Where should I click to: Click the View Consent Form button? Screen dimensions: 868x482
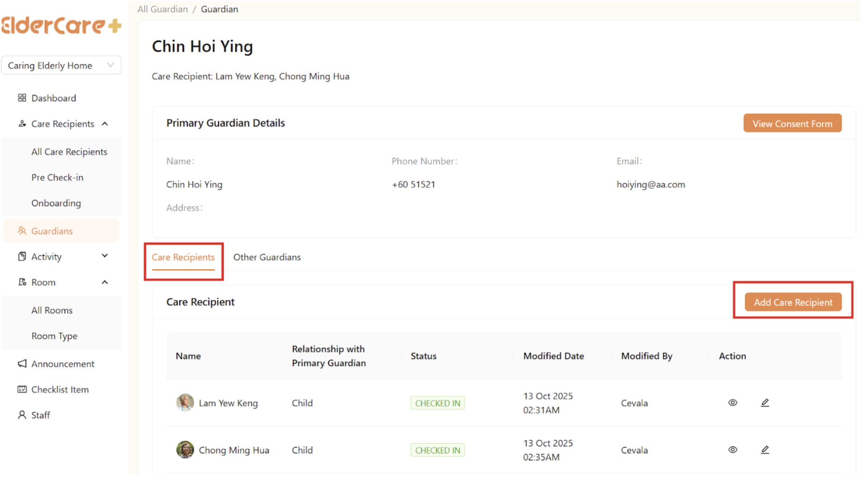coord(792,123)
